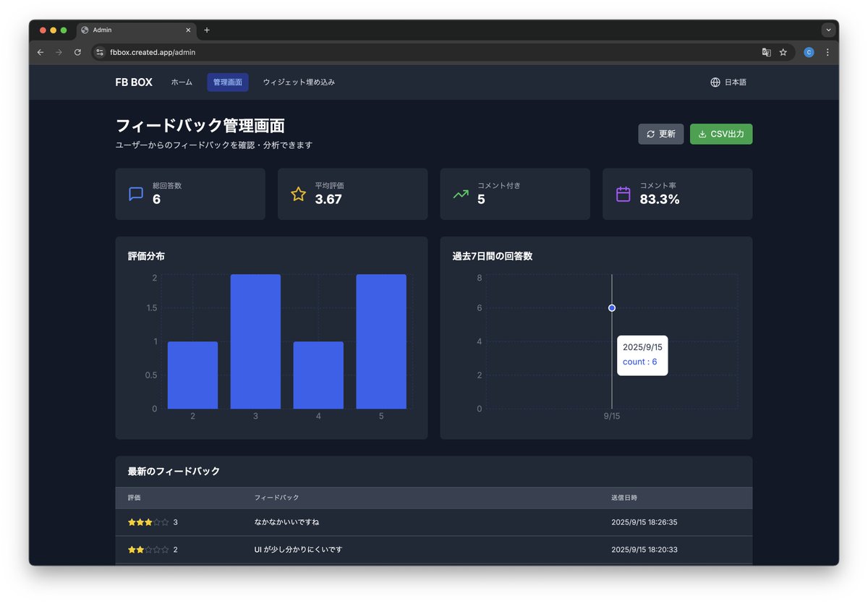Click the FB BOX logo
868x604 pixels.
click(x=134, y=82)
